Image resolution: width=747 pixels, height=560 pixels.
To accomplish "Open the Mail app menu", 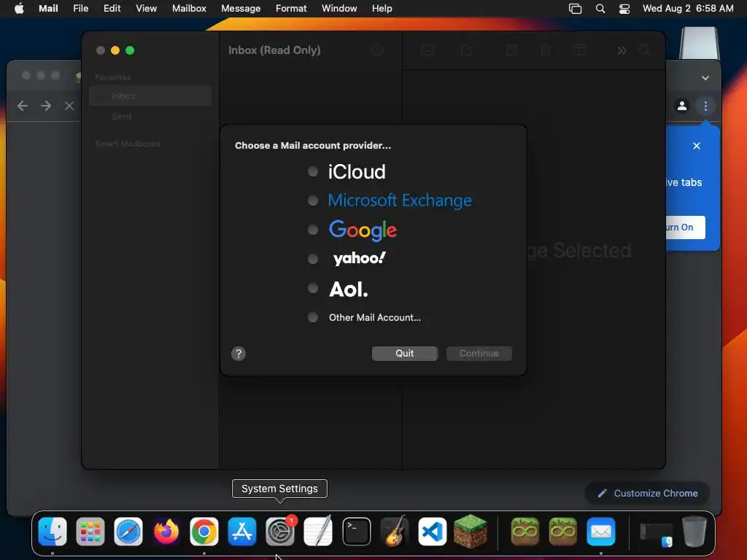I will (48, 8).
